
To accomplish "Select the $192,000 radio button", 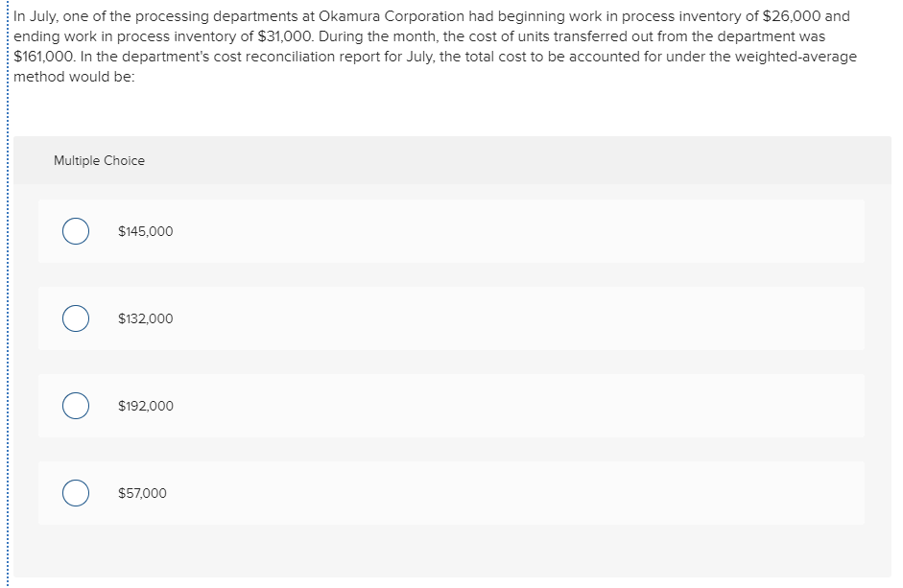I will 76,406.
